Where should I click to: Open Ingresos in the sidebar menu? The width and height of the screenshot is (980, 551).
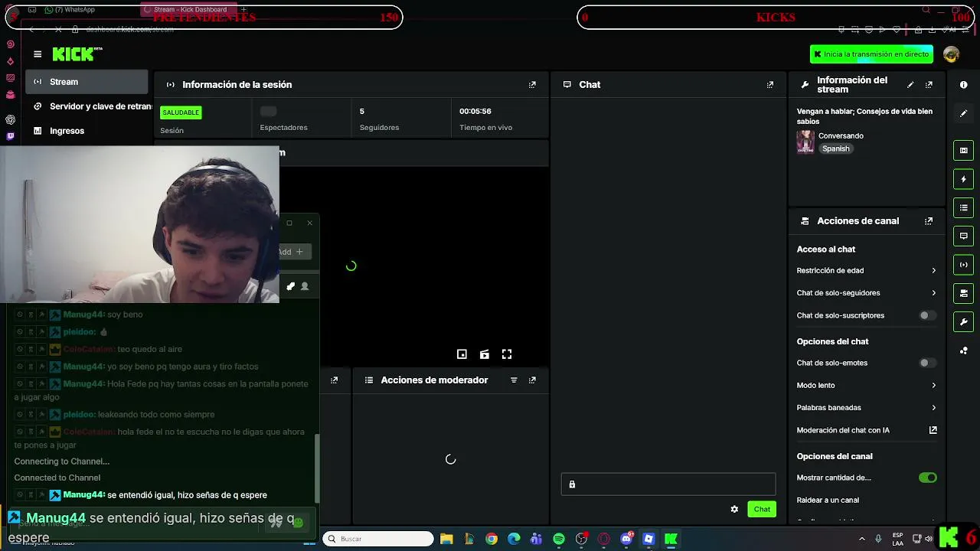(x=87, y=131)
